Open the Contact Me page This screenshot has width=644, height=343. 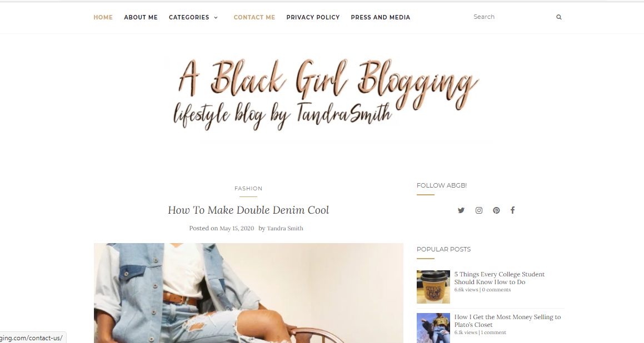(x=254, y=17)
